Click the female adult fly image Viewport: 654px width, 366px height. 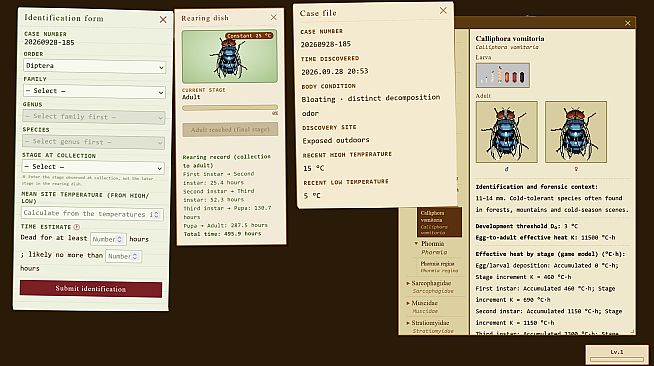pos(576,132)
